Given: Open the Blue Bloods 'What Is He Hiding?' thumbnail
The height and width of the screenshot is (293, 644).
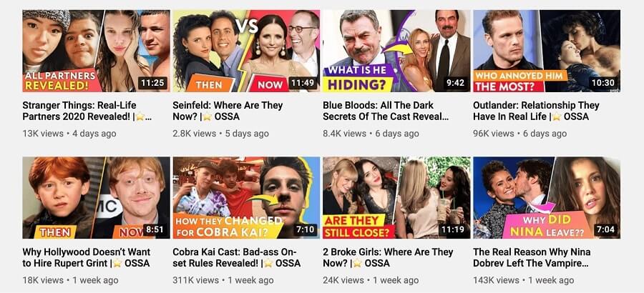Looking at the screenshot, I should [x=396, y=51].
